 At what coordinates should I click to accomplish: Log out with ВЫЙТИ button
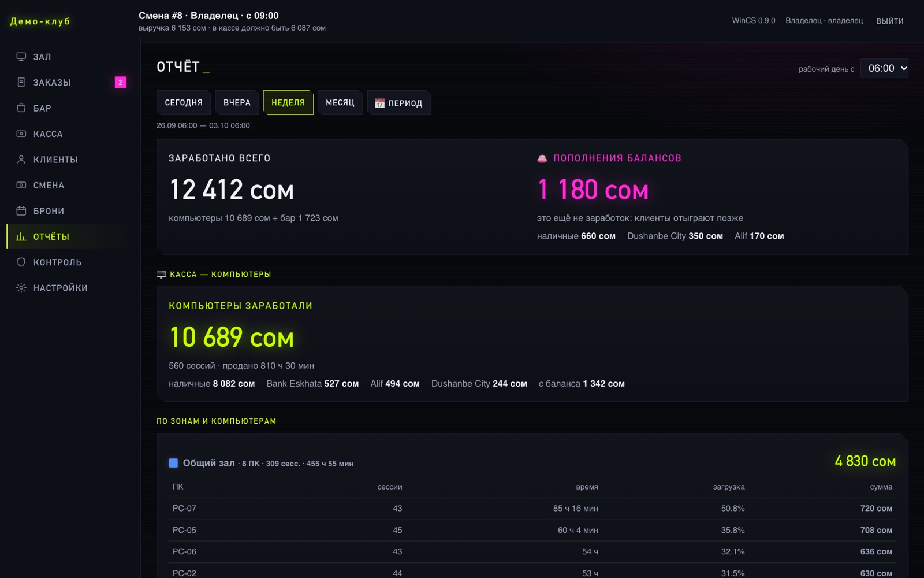tap(890, 21)
